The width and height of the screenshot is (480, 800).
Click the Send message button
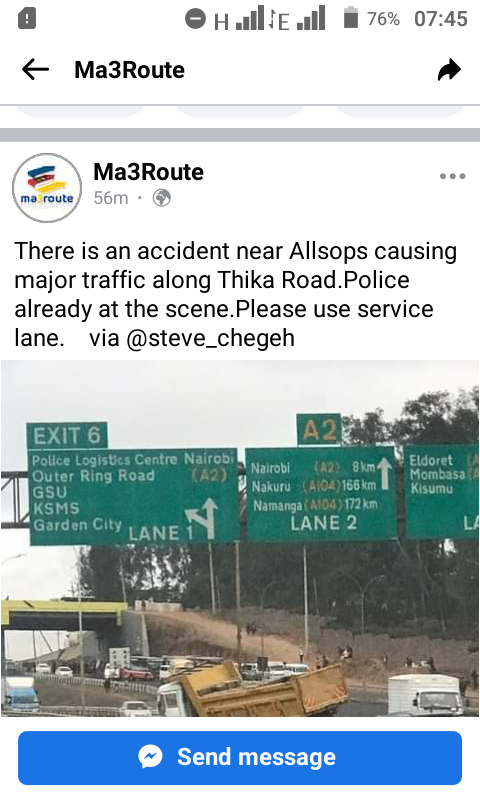[x=240, y=758]
